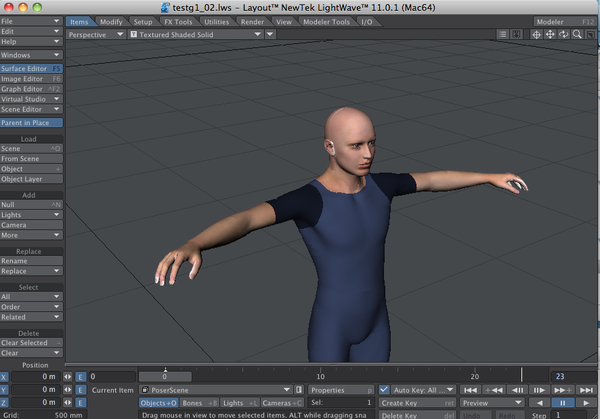The height and width of the screenshot is (419, 600).
Task: Toggle Parent in Place
Action: point(31,123)
